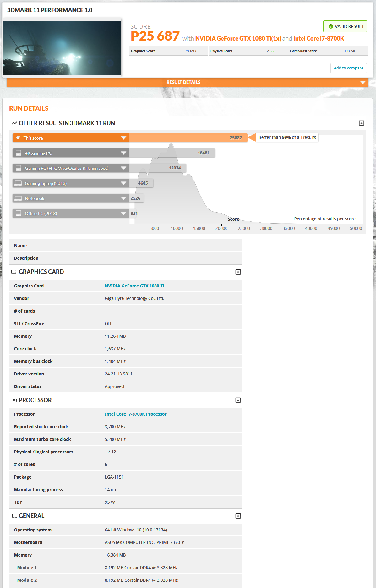Click the Driver version value 24.21.13.9811
The height and width of the screenshot is (588, 376).
(x=118, y=374)
